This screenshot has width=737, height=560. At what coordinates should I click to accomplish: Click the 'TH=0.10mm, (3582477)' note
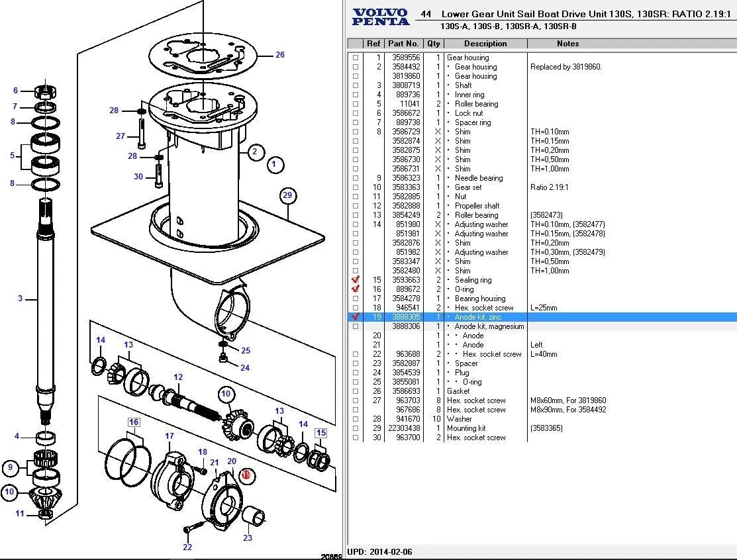[567, 224]
